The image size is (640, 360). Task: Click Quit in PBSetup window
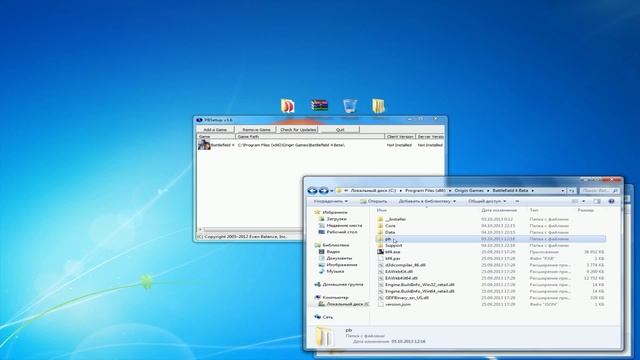pyautogui.click(x=340, y=129)
